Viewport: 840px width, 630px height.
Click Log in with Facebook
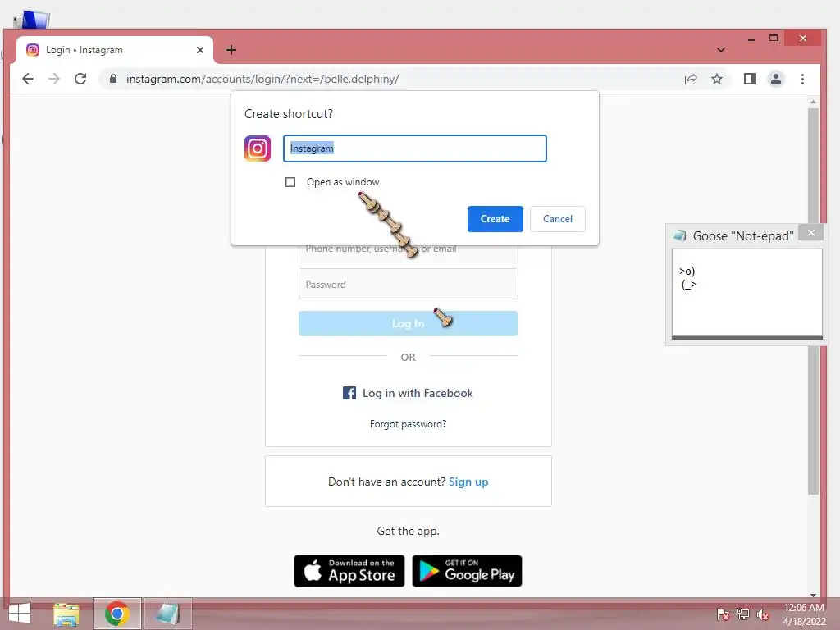pyautogui.click(x=408, y=393)
